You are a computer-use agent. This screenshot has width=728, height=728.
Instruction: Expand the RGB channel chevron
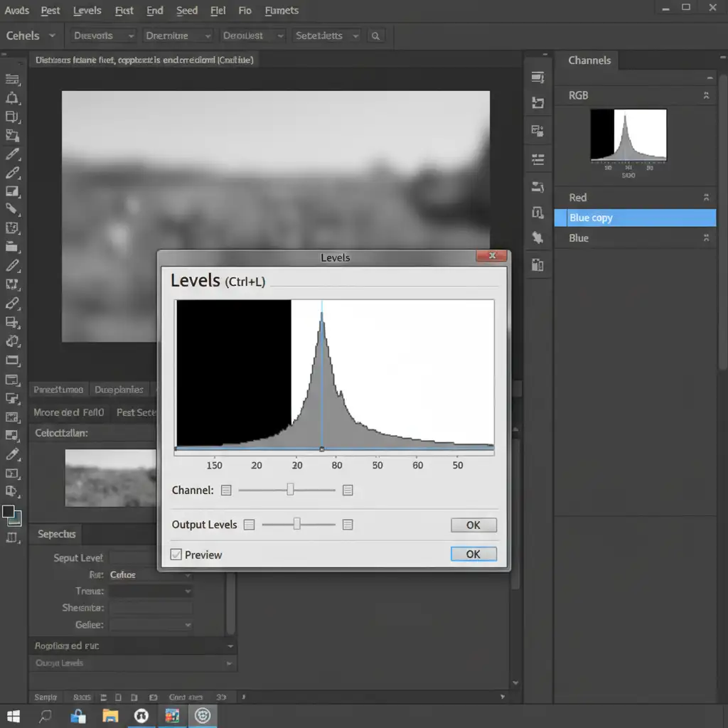tap(706, 95)
